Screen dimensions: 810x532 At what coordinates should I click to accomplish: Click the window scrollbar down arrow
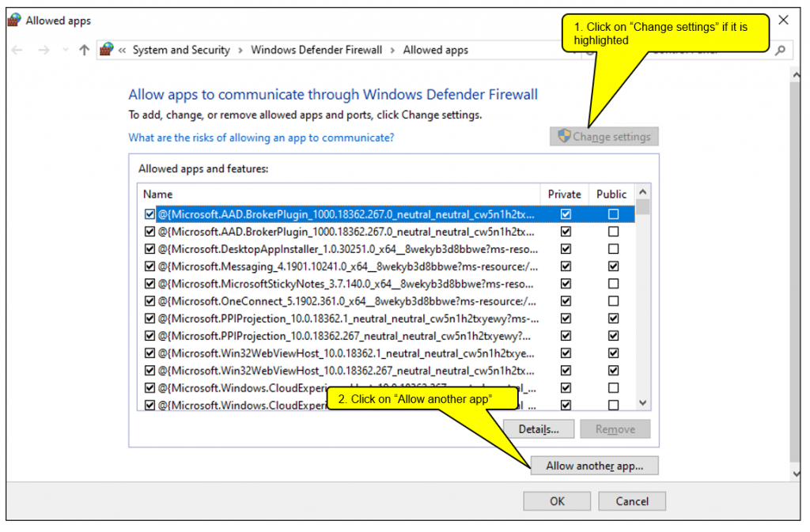point(796,474)
